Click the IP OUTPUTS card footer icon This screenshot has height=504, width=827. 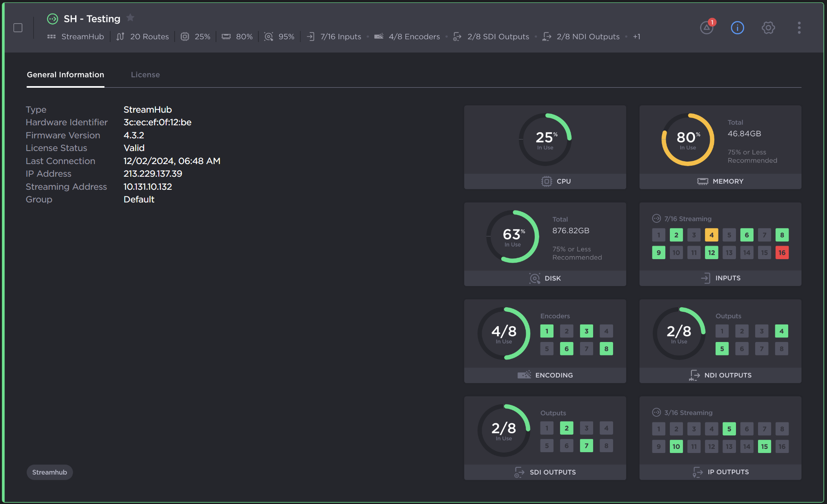(x=698, y=472)
